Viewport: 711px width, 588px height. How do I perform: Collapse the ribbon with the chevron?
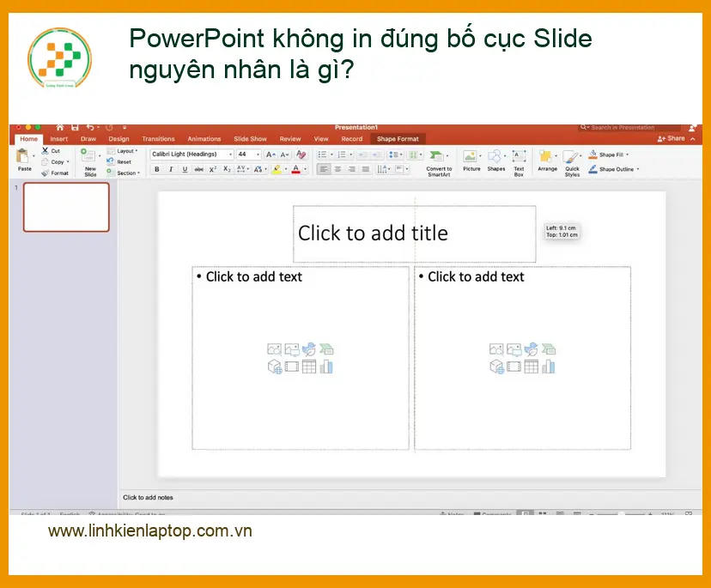tap(693, 139)
